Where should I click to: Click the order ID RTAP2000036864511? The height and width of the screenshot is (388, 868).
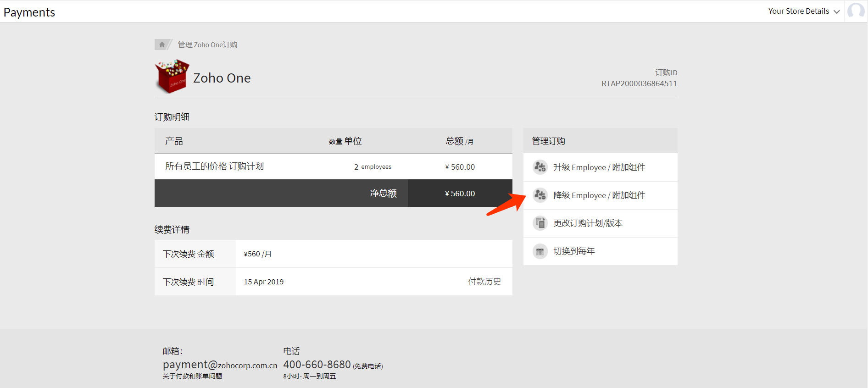[639, 83]
